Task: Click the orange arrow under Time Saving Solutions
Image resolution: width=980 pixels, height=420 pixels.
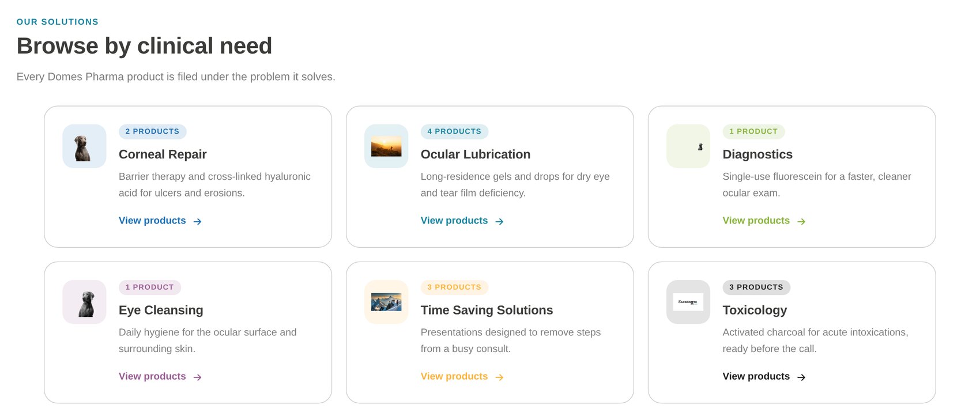Action: pyautogui.click(x=500, y=377)
